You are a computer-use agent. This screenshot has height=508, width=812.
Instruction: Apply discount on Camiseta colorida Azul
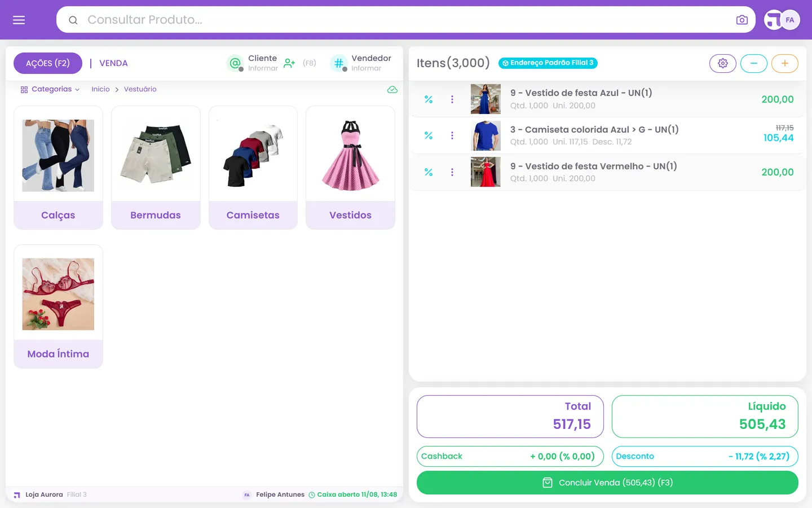click(429, 135)
